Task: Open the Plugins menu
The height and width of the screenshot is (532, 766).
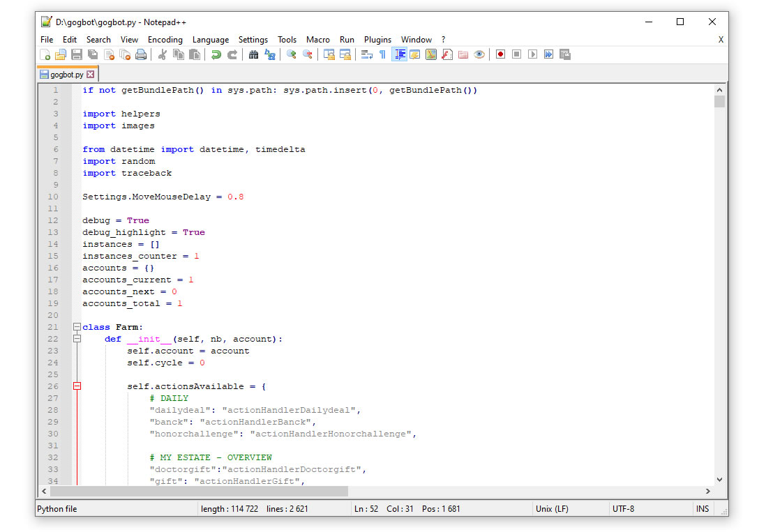Action: (x=377, y=40)
